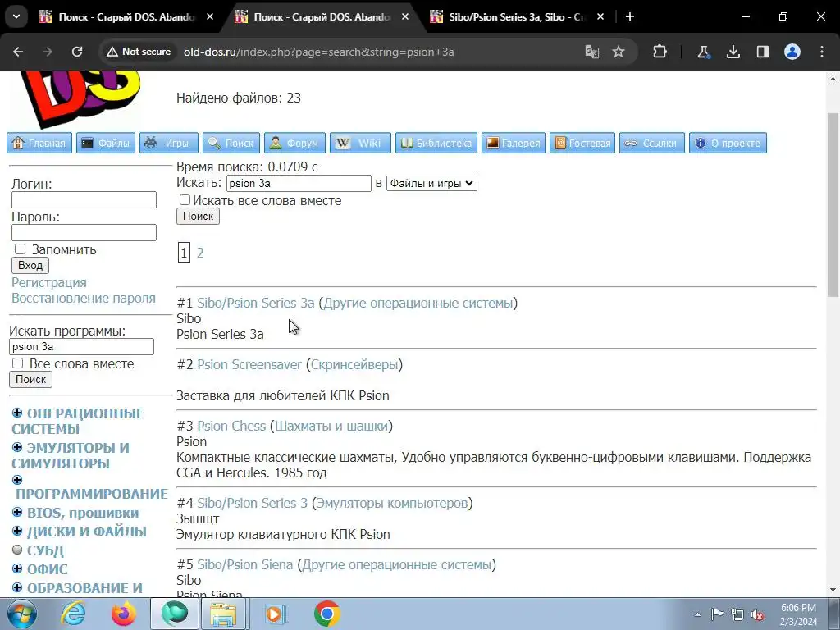Open the Скринсейверы category link
This screenshot has height=630, width=840.
[354, 365]
